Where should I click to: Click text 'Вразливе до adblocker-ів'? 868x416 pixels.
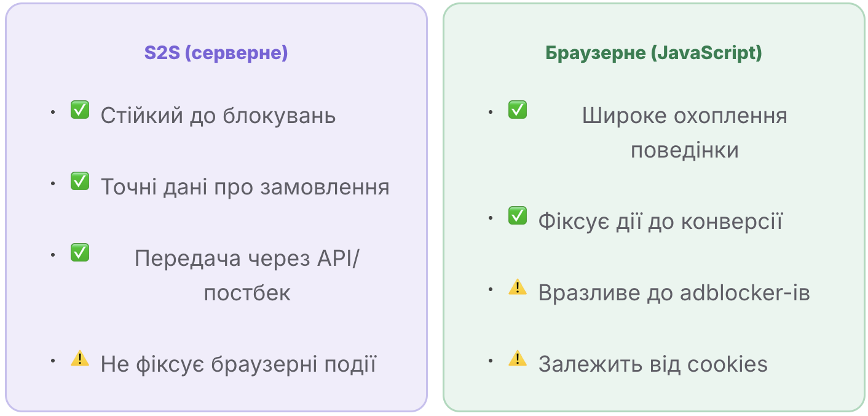coord(674,293)
